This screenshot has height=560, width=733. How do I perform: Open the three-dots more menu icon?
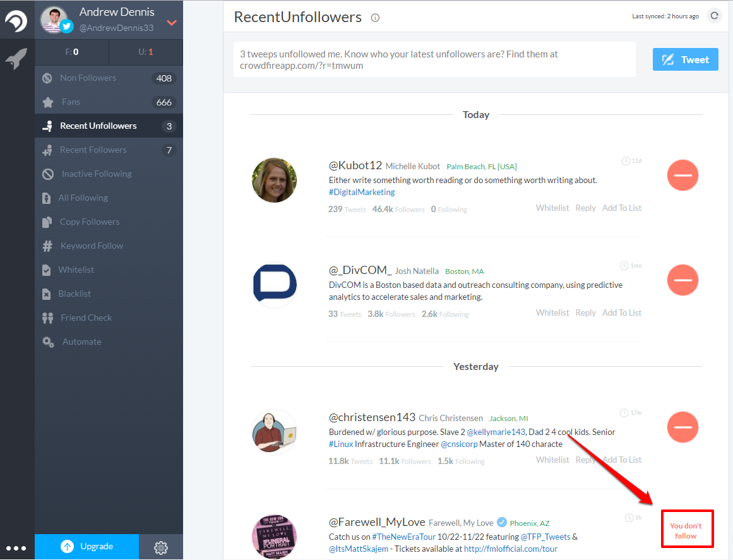(x=16, y=548)
